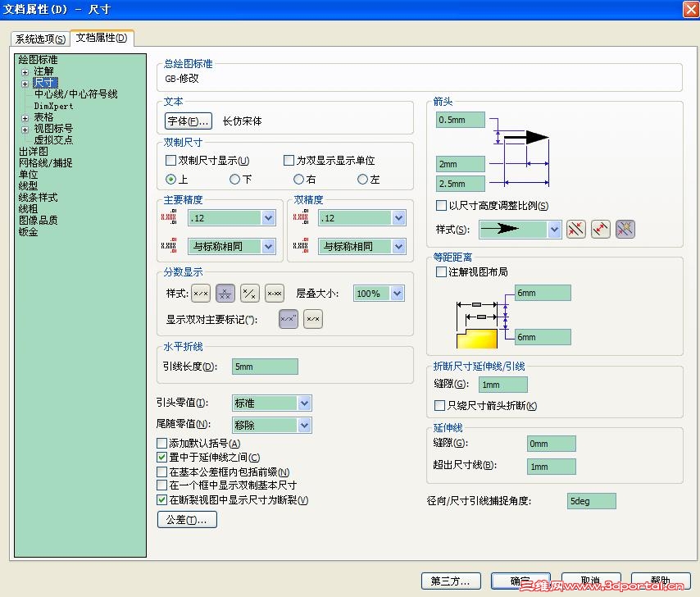Expand the 注解 tree node
700x597 pixels.
(25, 72)
